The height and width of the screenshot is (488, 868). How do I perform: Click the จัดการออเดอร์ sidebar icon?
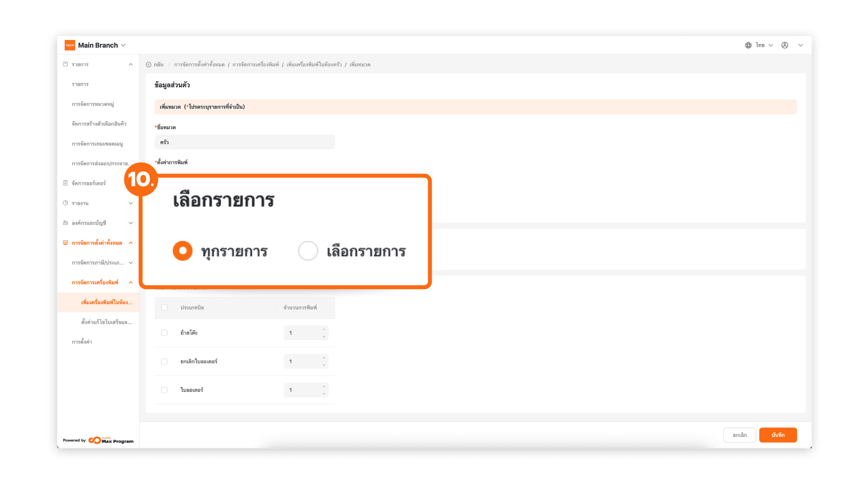tap(66, 183)
